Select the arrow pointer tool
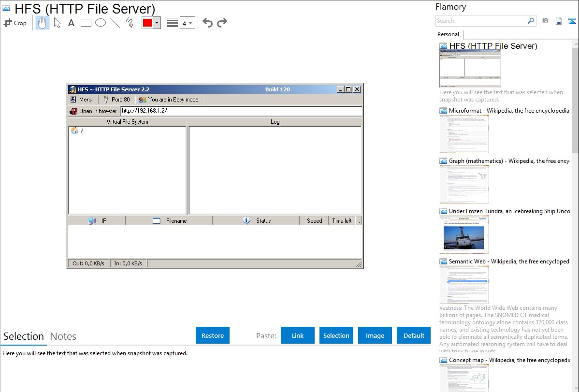Image resolution: width=579 pixels, height=392 pixels. click(57, 23)
